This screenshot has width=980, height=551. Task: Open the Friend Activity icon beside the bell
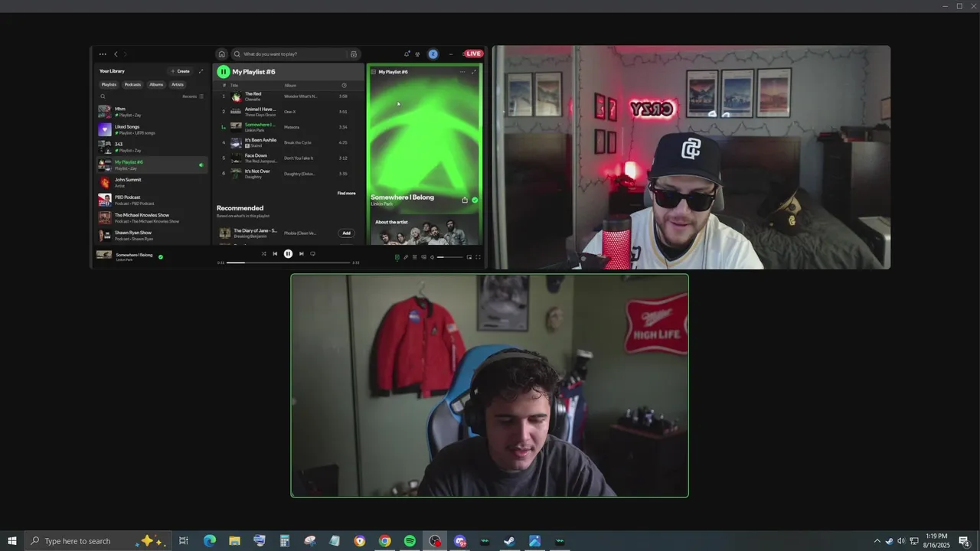[417, 54]
